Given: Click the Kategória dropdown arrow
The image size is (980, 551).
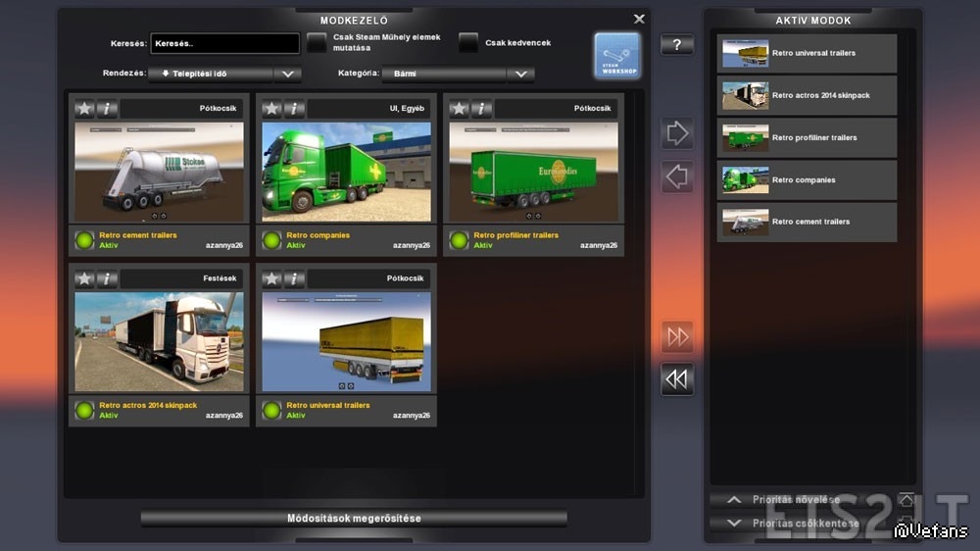Looking at the screenshot, I should pos(520,74).
